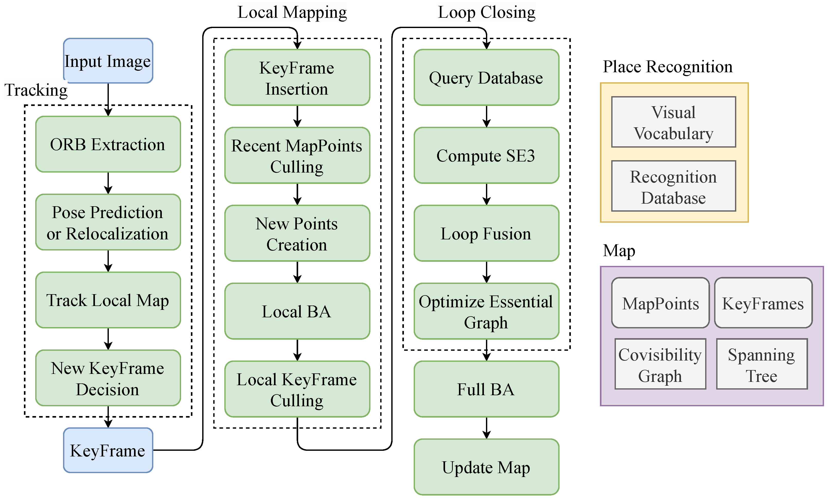Viewport: 833px width, 504px height.
Task: Select the Local BA block
Action: click(297, 311)
